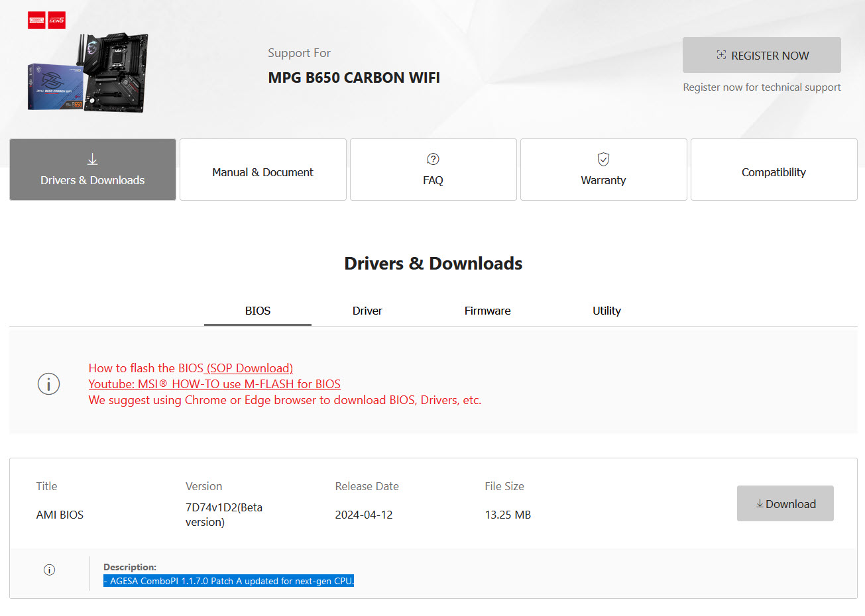This screenshot has width=865, height=616.
Task: Switch to the FAQ tab
Action: 433,170
